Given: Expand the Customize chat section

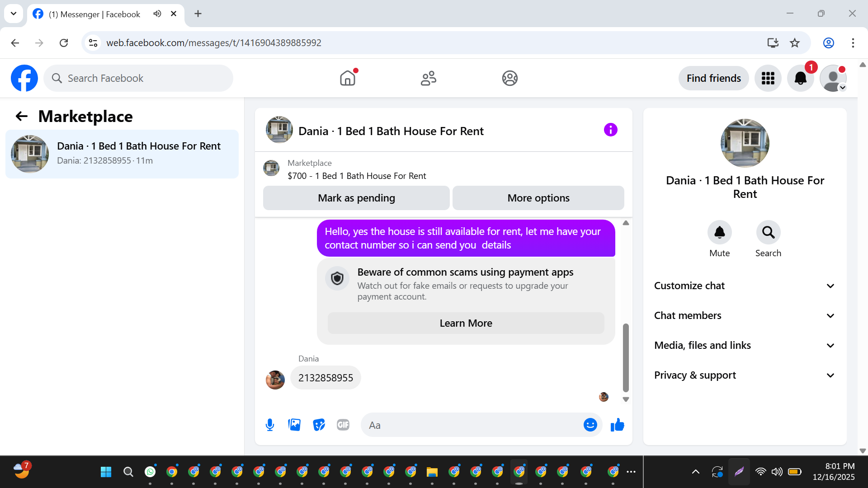Looking at the screenshot, I should [x=745, y=286].
